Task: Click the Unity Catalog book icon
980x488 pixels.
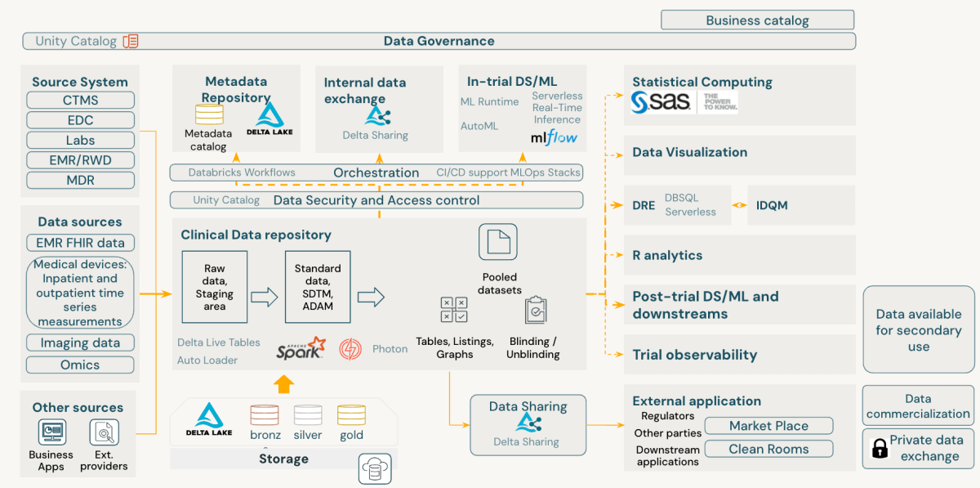Action: pyautogui.click(x=131, y=41)
